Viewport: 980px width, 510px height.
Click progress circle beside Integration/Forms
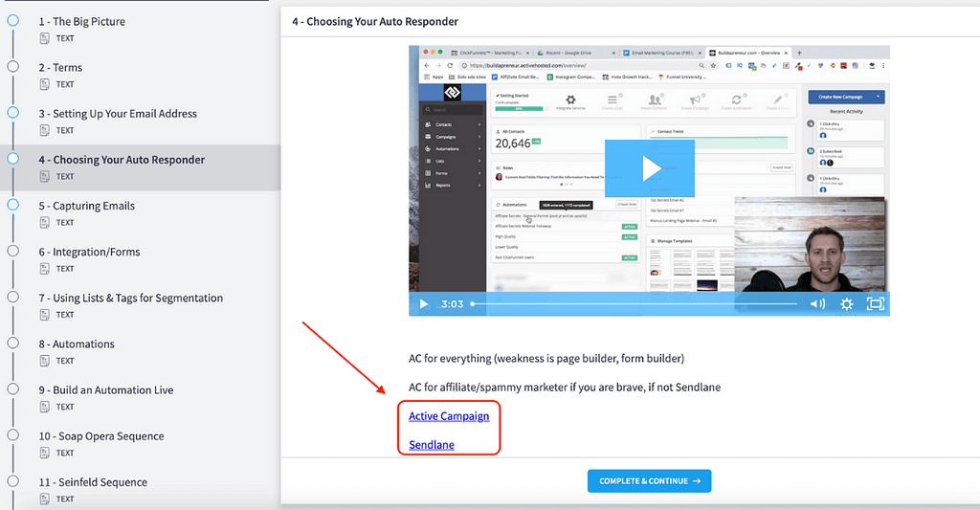click(x=12, y=251)
